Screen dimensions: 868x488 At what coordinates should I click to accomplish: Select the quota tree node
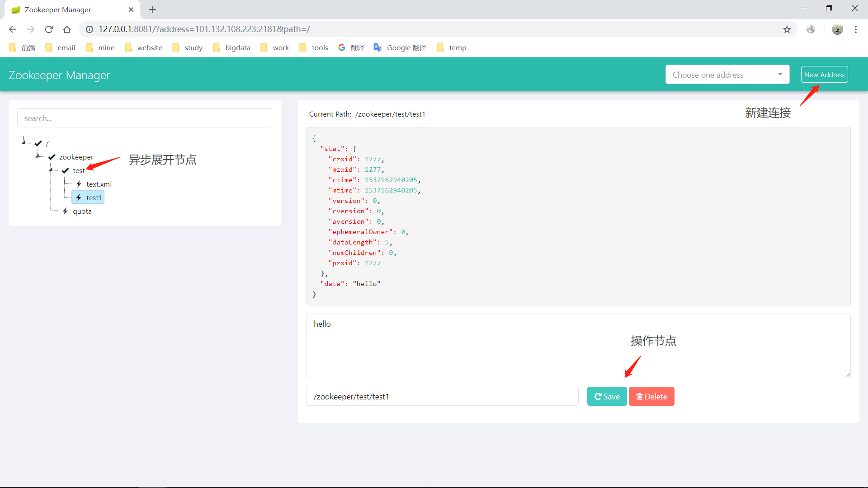pyautogui.click(x=82, y=211)
